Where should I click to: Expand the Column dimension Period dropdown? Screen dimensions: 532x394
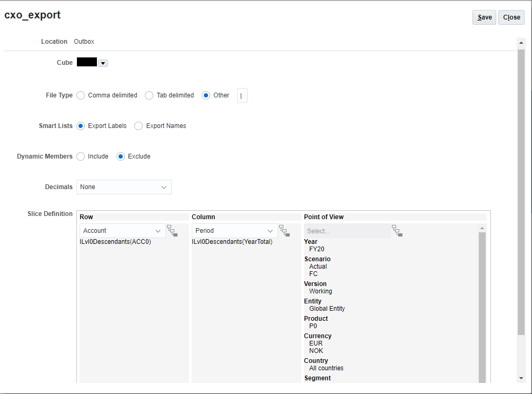point(235,231)
